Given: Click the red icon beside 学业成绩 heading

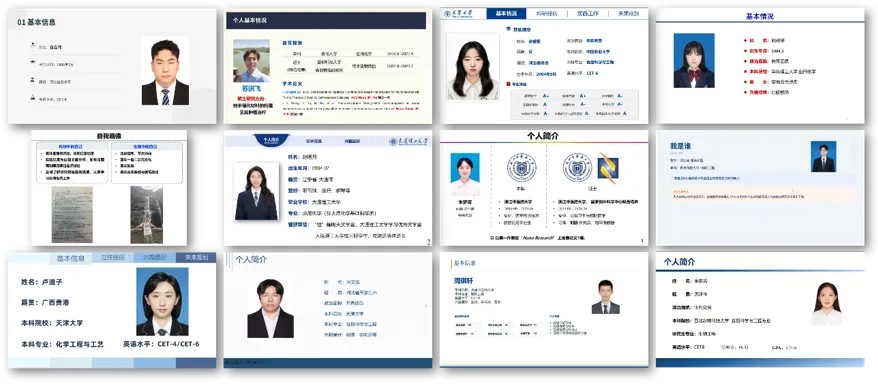Looking at the screenshot, I should tap(507, 83).
